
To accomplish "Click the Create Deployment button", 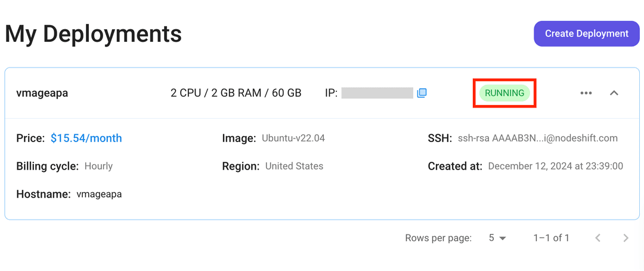I will (x=586, y=33).
